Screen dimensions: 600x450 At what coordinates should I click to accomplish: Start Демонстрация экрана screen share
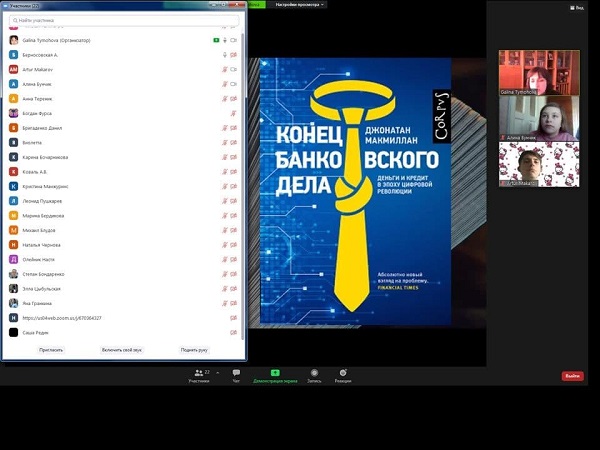(x=275, y=376)
